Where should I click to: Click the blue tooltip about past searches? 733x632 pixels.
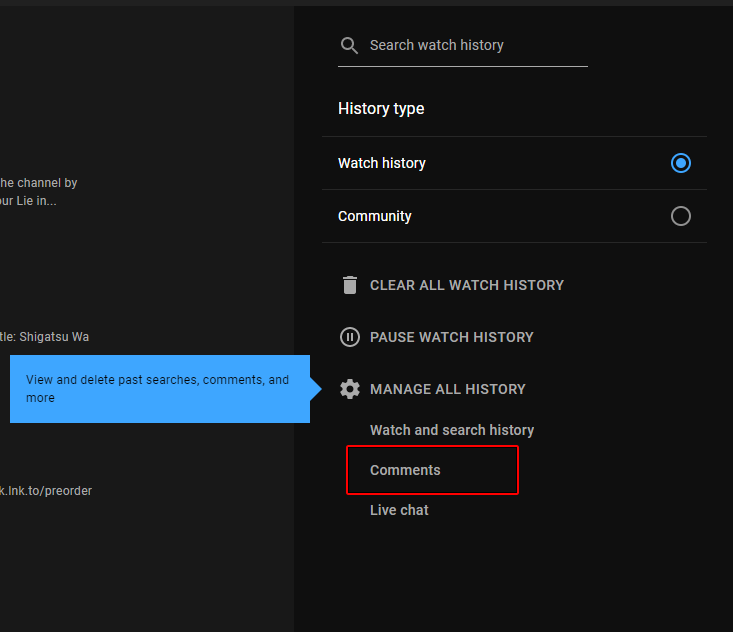[159, 389]
